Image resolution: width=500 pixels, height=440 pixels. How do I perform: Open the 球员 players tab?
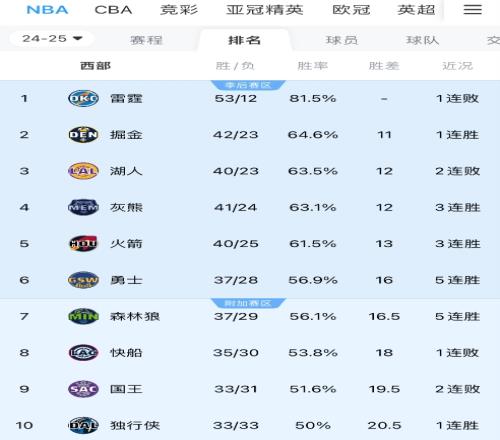(342, 40)
